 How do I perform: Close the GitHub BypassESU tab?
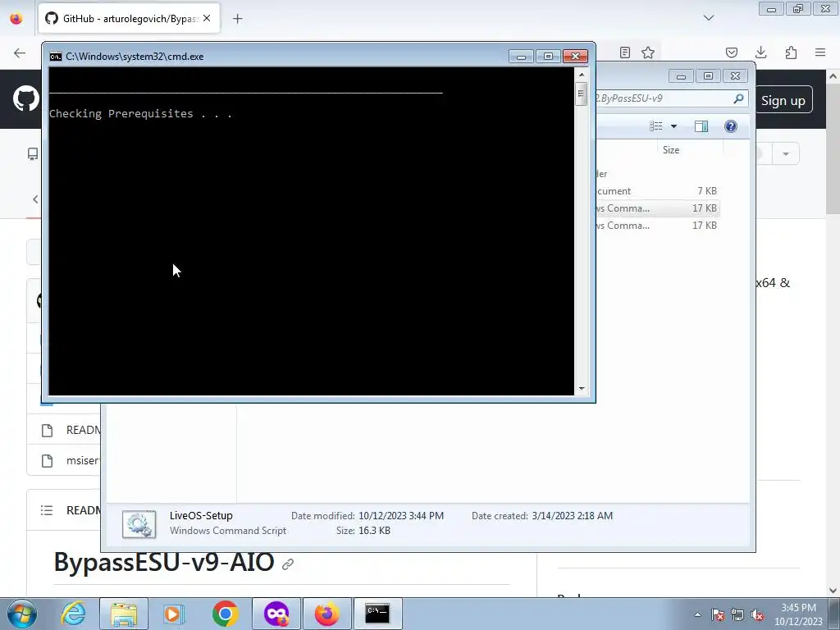207,18
